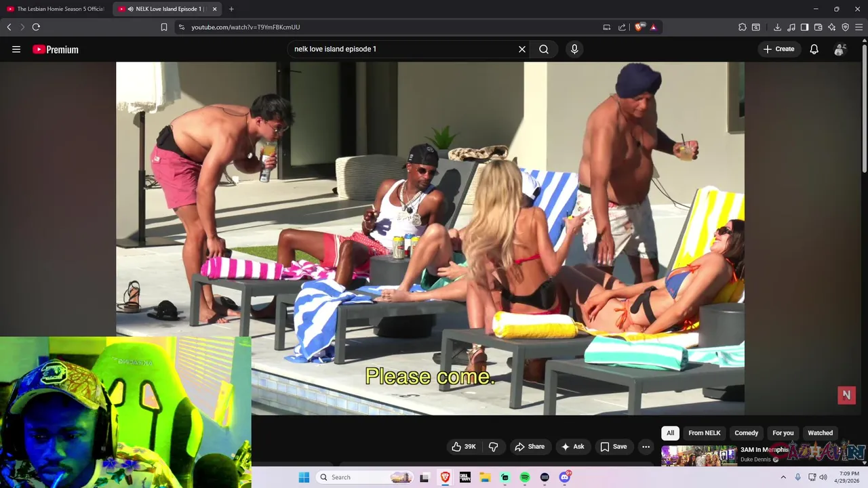Open Call of Duty from the taskbar
This screenshot has width=868, height=488.
tap(465, 477)
